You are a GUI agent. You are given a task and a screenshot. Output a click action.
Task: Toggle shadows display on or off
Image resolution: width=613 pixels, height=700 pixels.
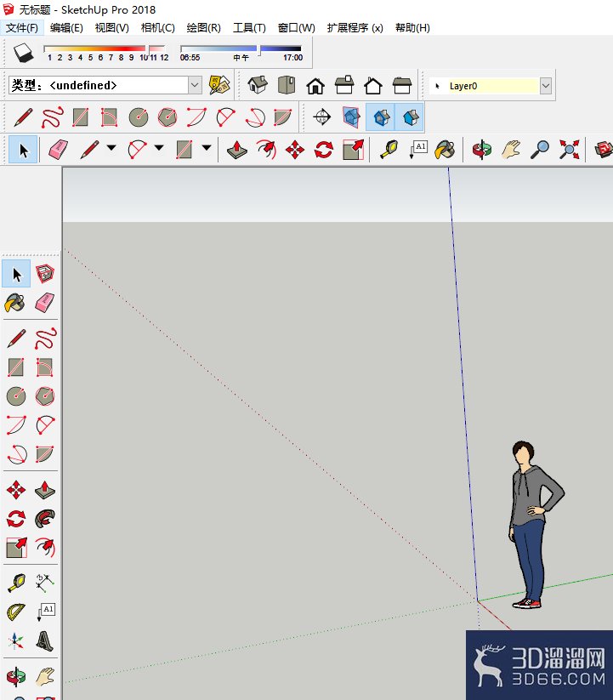tap(23, 52)
